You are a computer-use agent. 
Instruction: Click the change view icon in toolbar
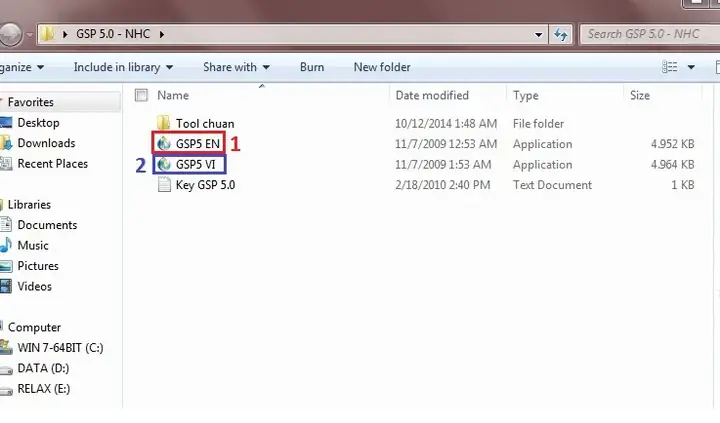coord(669,67)
